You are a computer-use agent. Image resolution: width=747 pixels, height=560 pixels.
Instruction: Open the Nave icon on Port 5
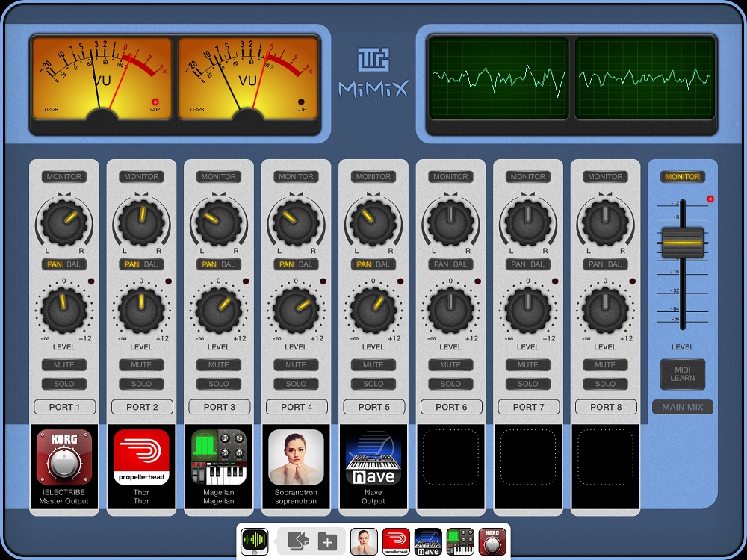373,458
